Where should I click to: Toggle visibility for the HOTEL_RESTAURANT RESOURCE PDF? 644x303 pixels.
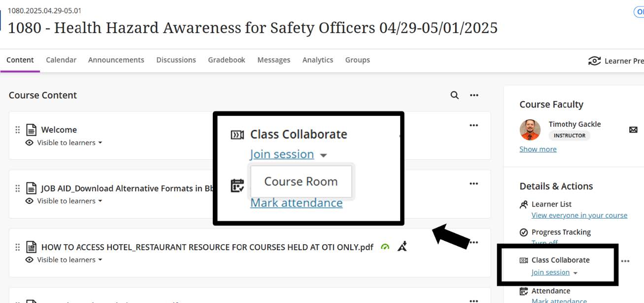[62, 260]
